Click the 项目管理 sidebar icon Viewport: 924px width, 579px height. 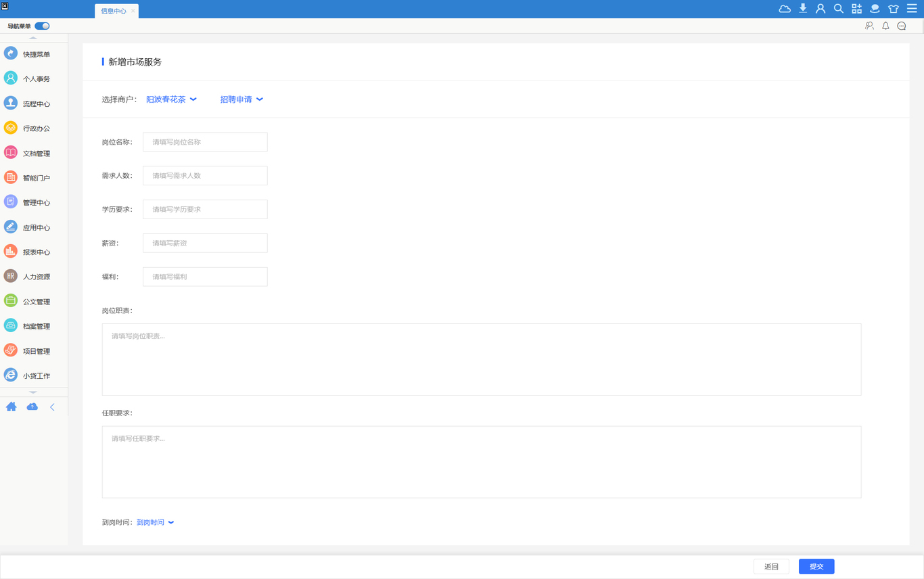pyautogui.click(x=11, y=350)
